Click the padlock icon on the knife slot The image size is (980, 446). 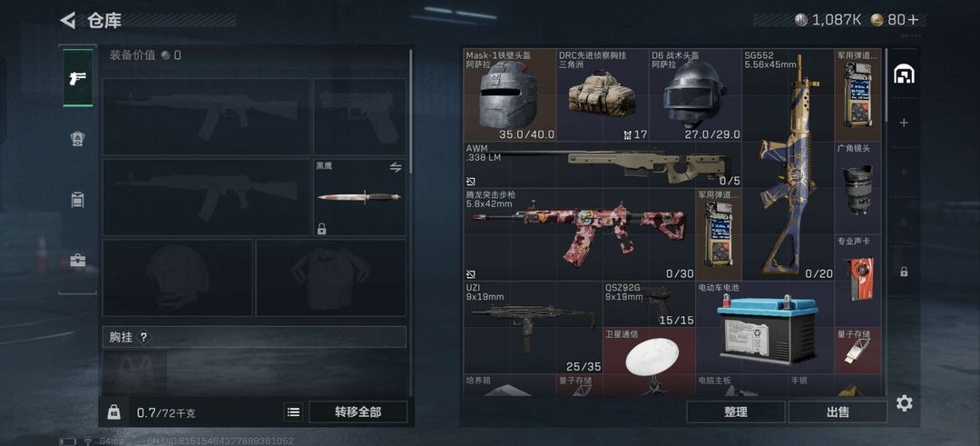point(321,229)
